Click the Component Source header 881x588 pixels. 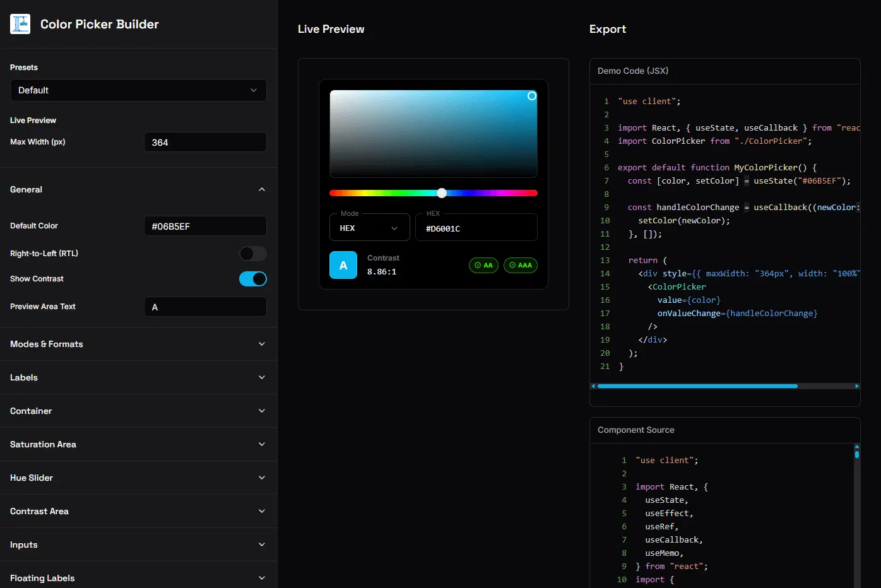(636, 430)
